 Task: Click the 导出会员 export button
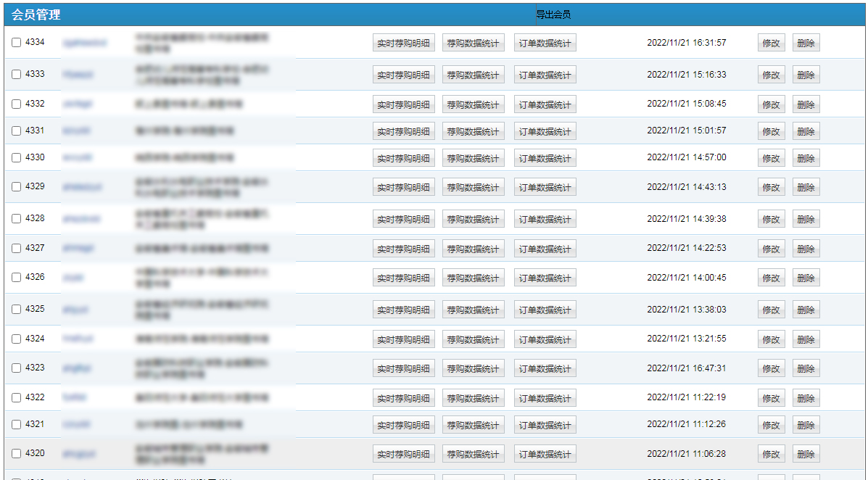point(553,15)
